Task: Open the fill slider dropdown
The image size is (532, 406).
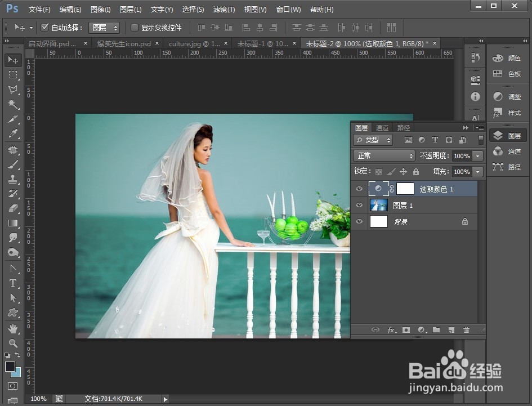Action: pos(478,172)
